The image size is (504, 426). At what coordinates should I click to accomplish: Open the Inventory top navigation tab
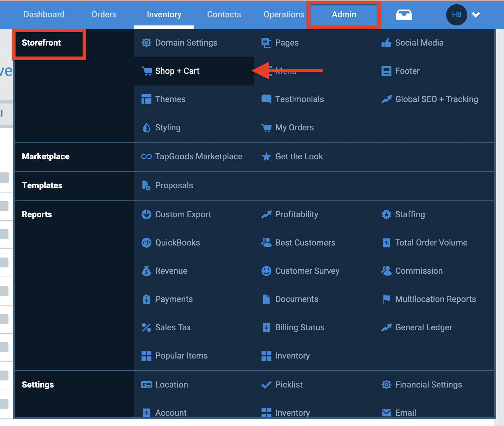click(164, 14)
